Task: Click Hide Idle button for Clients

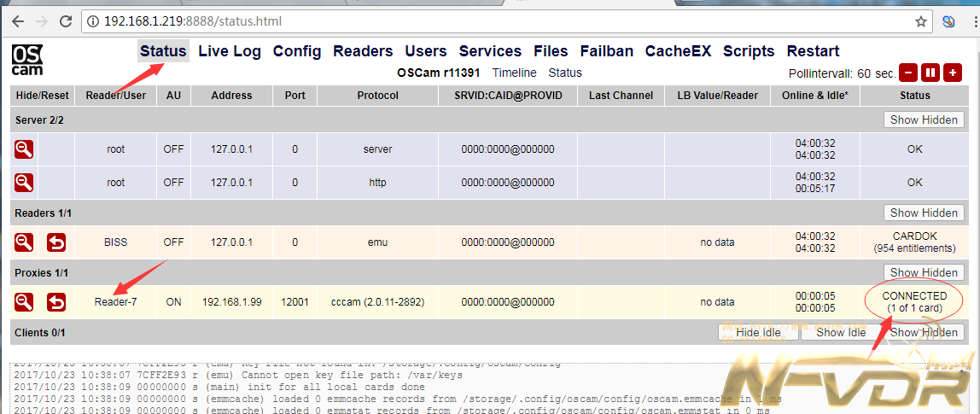Action: click(x=759, y=332)
